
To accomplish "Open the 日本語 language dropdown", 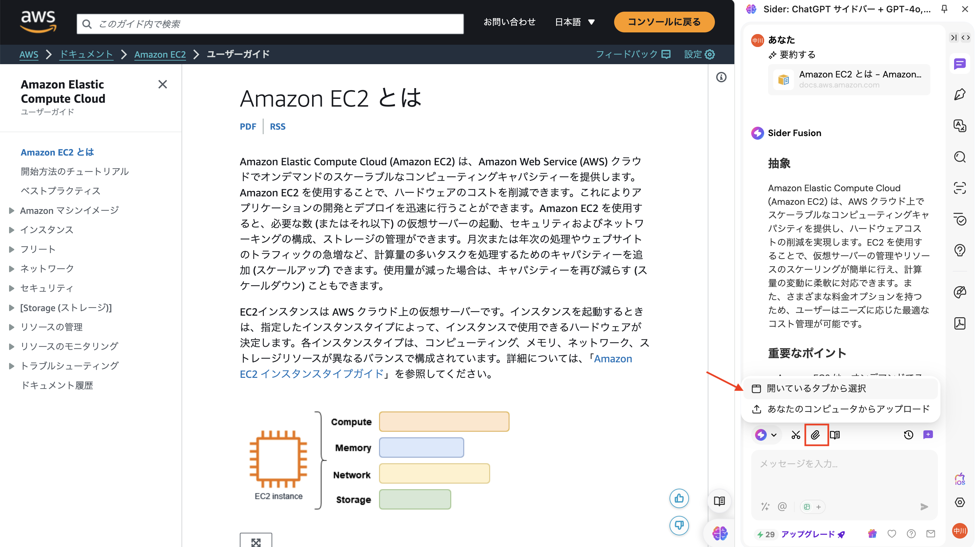I will (x=575, y=22).
